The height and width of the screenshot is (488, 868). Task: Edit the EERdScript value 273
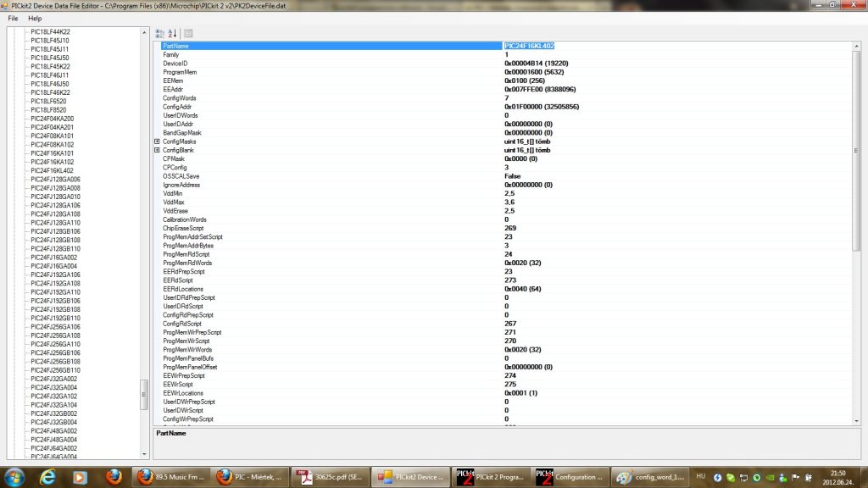(509, 280)
